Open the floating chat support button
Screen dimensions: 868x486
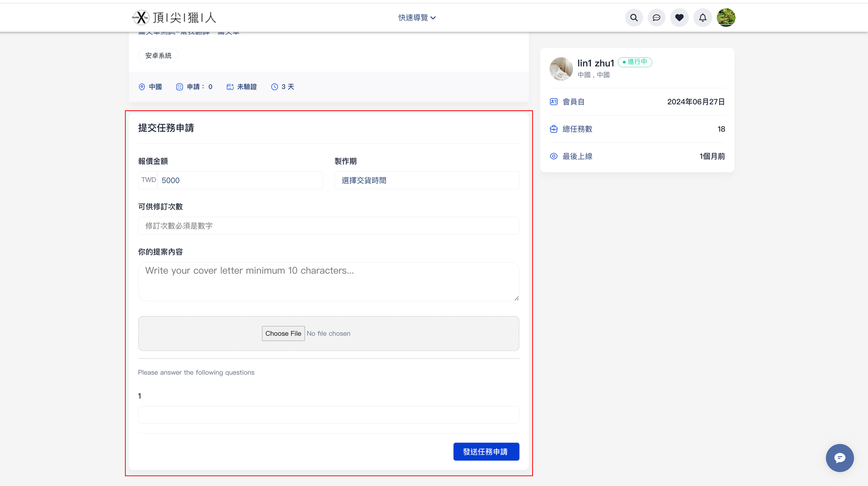839,458
